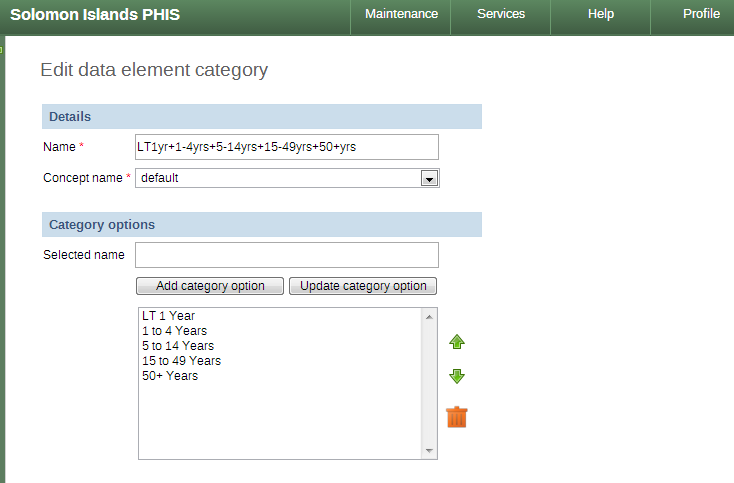Select '15 to 49 Years' entry
734x483 pixels.
(x=181, y=361)
